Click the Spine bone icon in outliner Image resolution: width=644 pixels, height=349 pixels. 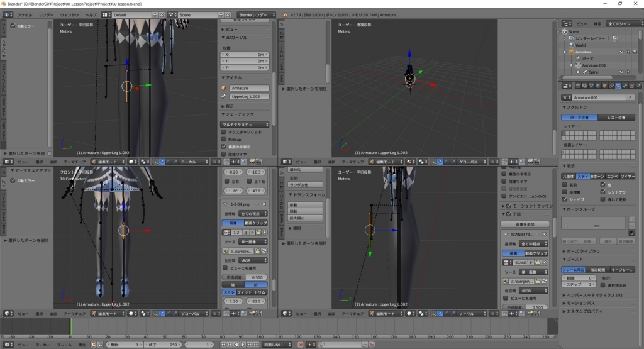point(586,72)
